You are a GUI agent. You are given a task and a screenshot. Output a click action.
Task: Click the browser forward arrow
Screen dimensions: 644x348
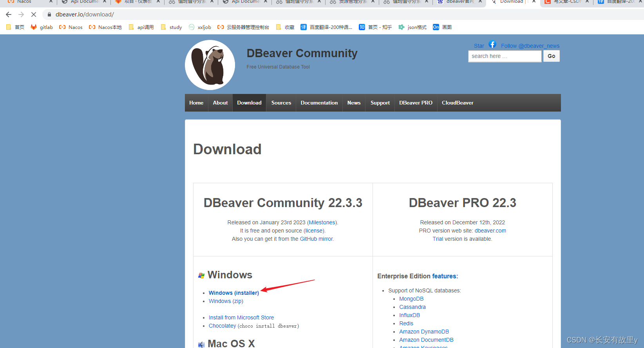click(21, 14)
